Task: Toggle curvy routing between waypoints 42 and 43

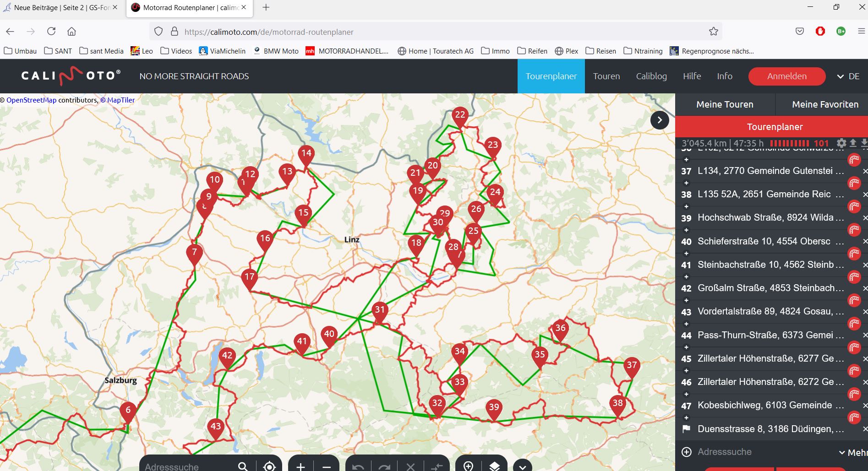Action: tap(854, 300)
